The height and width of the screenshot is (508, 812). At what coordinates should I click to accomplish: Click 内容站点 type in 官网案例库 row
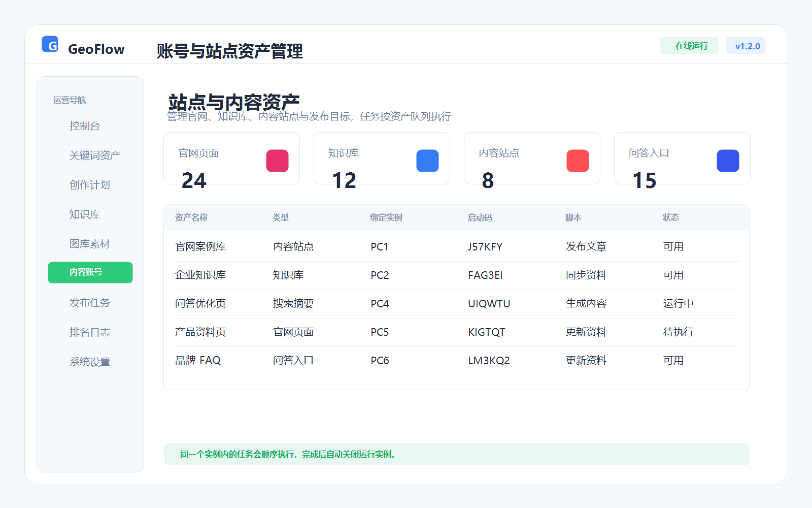[293, 247]
